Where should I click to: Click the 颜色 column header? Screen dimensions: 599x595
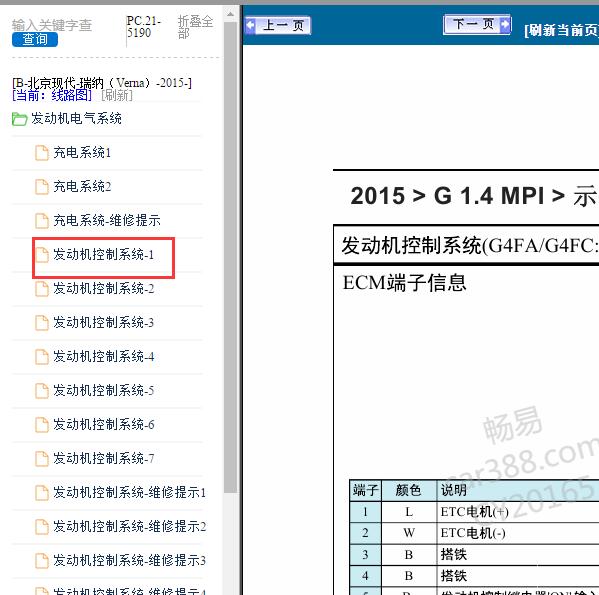(409, 490)
